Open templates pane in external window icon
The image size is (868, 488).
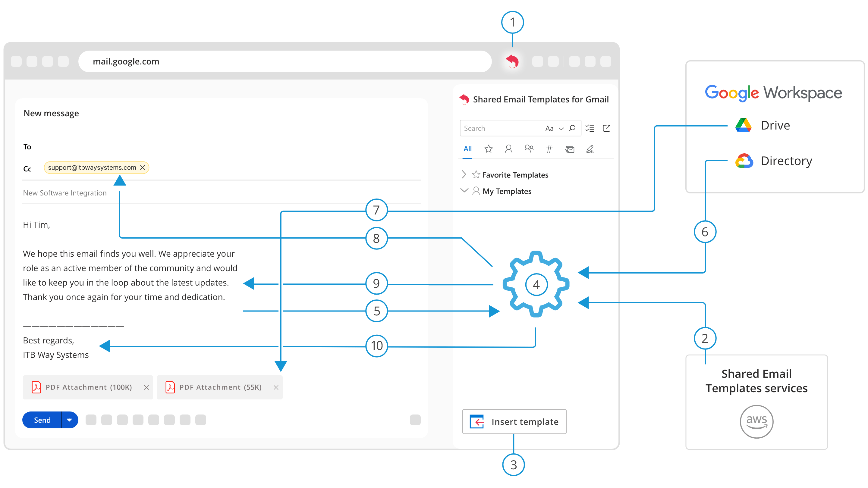(606, 128)
